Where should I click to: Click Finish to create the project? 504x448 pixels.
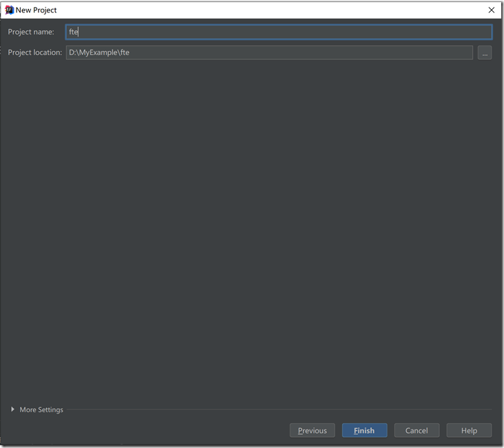pyautogui.click(x=365, y=430)
